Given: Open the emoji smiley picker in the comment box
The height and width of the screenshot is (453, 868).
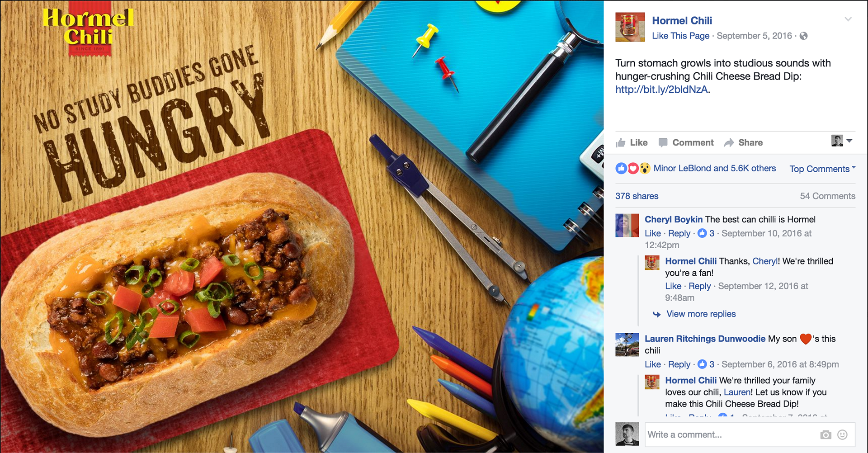Looking at the screenshot, I should tap(842, 434).
